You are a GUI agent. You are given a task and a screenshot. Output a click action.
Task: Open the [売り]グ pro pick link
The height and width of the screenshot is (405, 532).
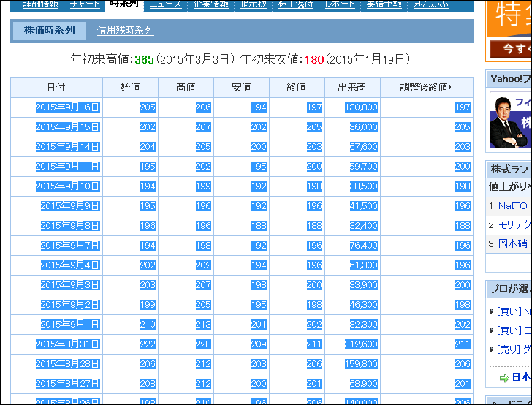click(514, 349)
